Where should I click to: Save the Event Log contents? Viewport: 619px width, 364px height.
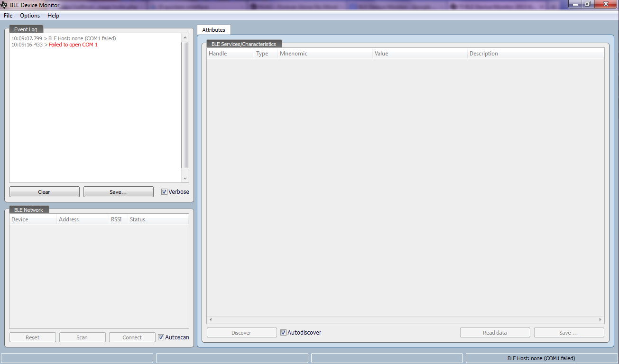pyautogui.click(x=118, y=191)
